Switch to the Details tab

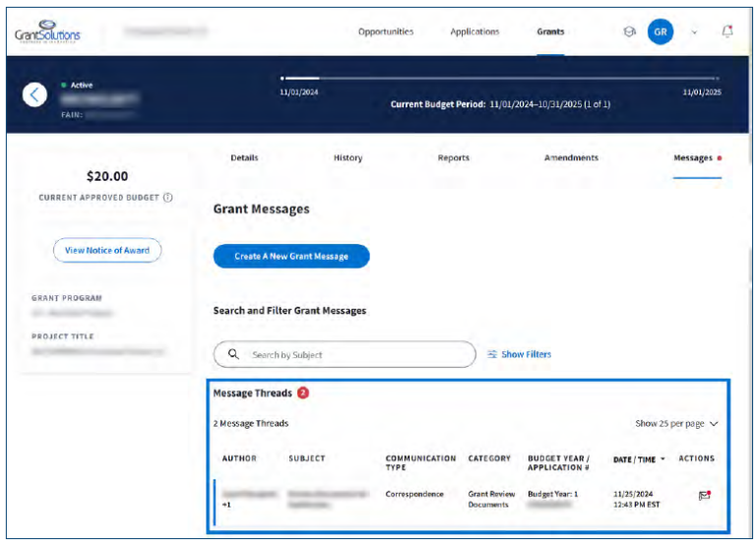point(244,157)
